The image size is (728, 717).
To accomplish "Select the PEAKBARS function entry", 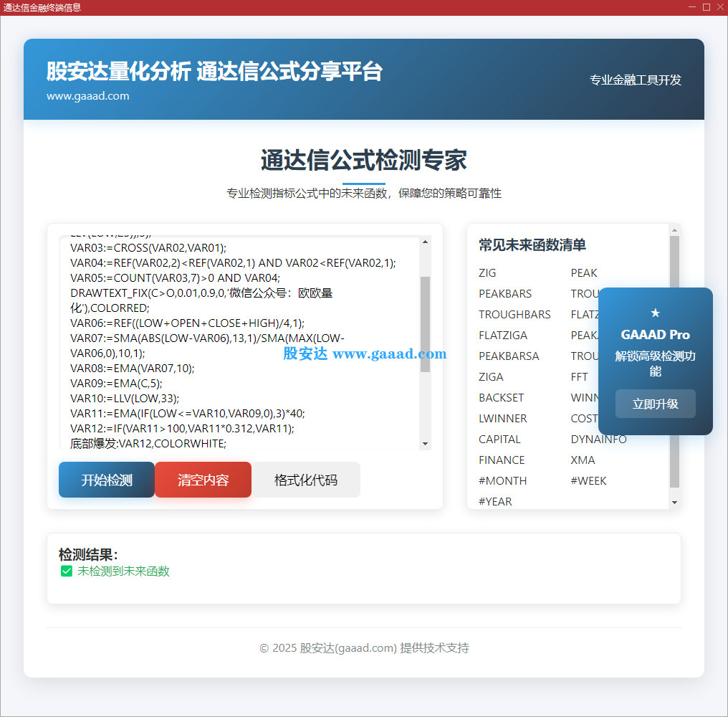I will point(505,294).
